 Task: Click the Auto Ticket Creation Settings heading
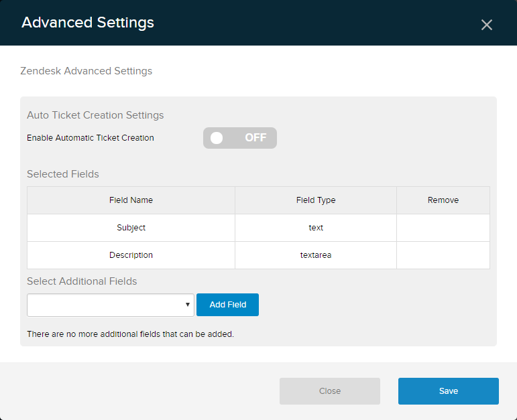tap(95, 115)
